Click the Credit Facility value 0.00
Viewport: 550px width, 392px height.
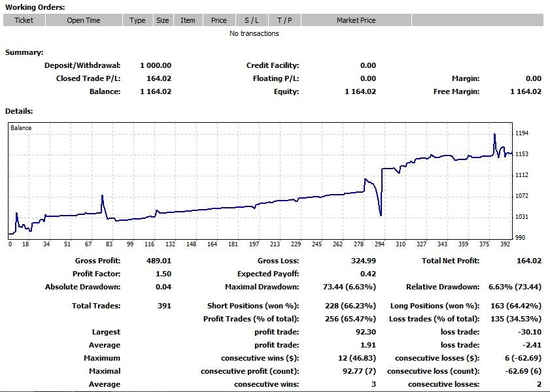coord(368,65)
